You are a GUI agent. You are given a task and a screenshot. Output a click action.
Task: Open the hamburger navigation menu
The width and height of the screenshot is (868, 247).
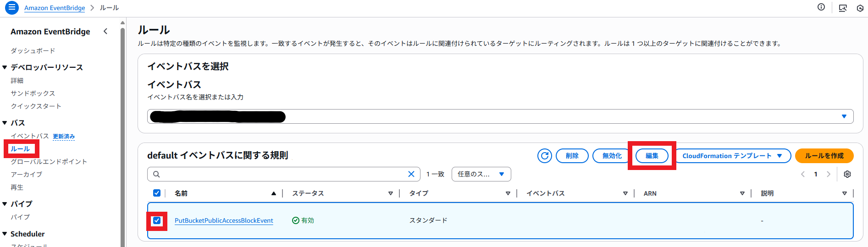click(x=12, y=8)
